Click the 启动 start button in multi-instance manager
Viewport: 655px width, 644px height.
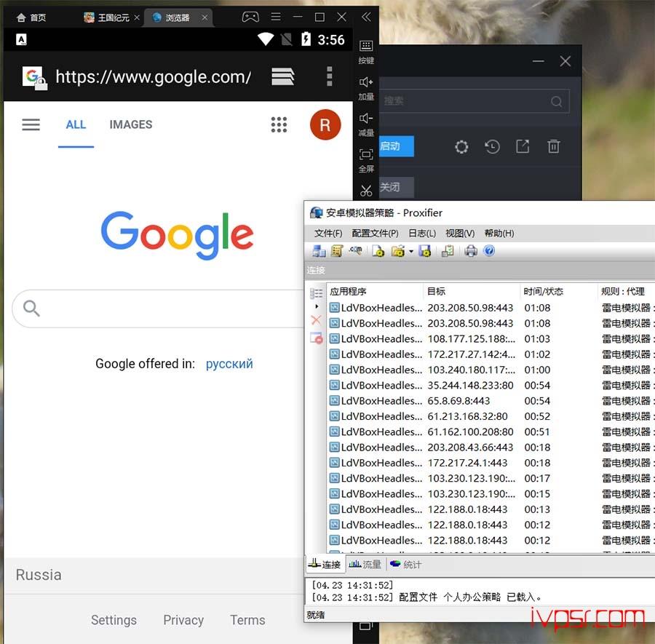click(397, 146)
